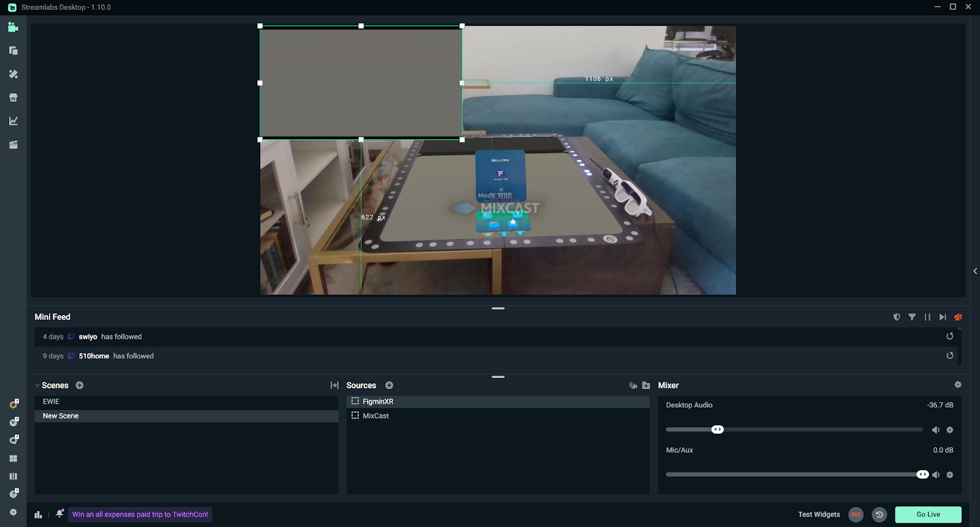Open the App Store icon in sidebar
This screenshot has height=527, width=980.
click(x=13, y=97)
